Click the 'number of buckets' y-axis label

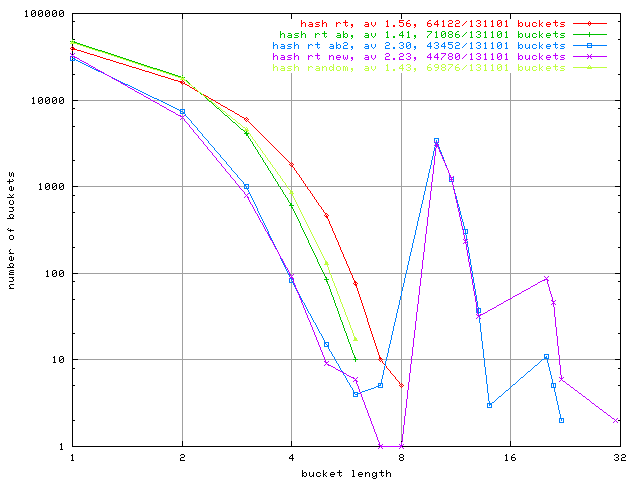point(11,230)
